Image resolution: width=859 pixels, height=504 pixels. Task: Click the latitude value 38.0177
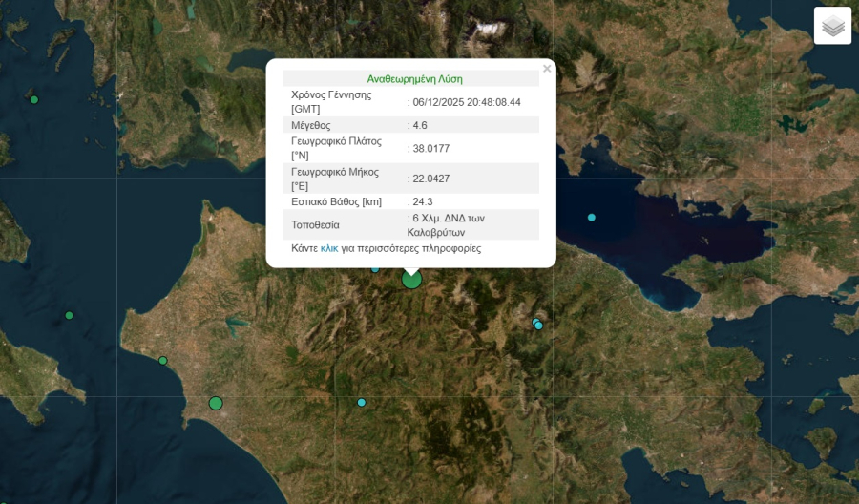pyautogui.click(x=430, y=148)
